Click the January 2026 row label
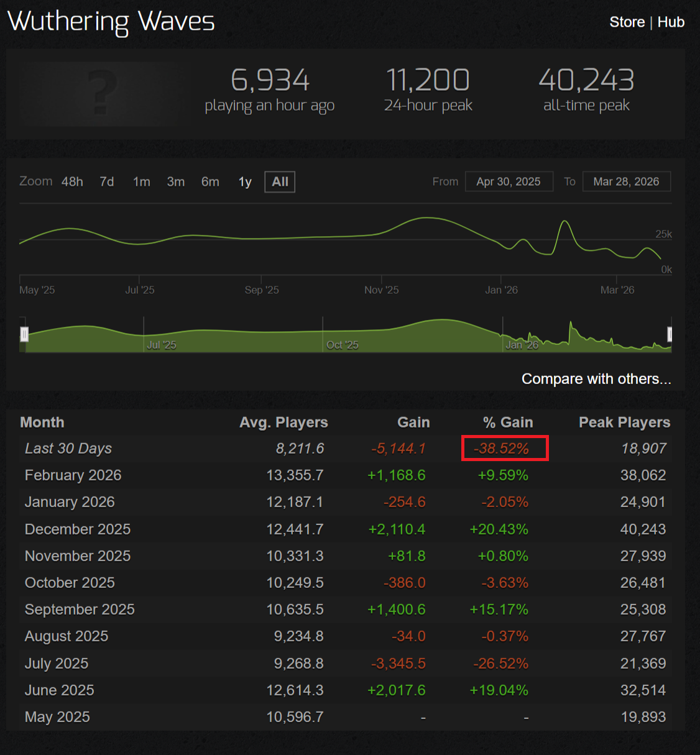 [x=70, y=502]
